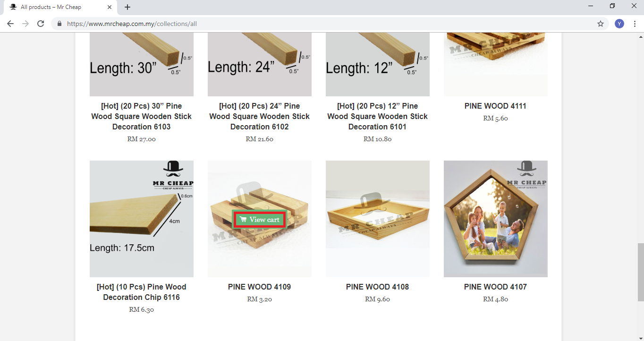Open a new tab with plus icon

[127, 7]
